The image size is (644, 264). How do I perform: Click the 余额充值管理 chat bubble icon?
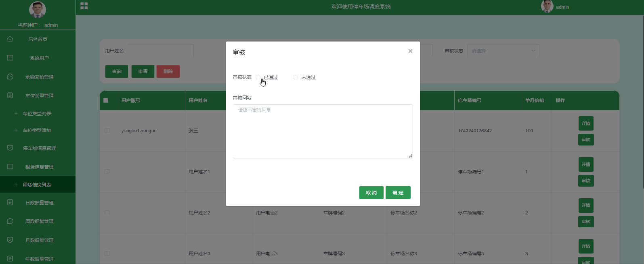point(10,77)
